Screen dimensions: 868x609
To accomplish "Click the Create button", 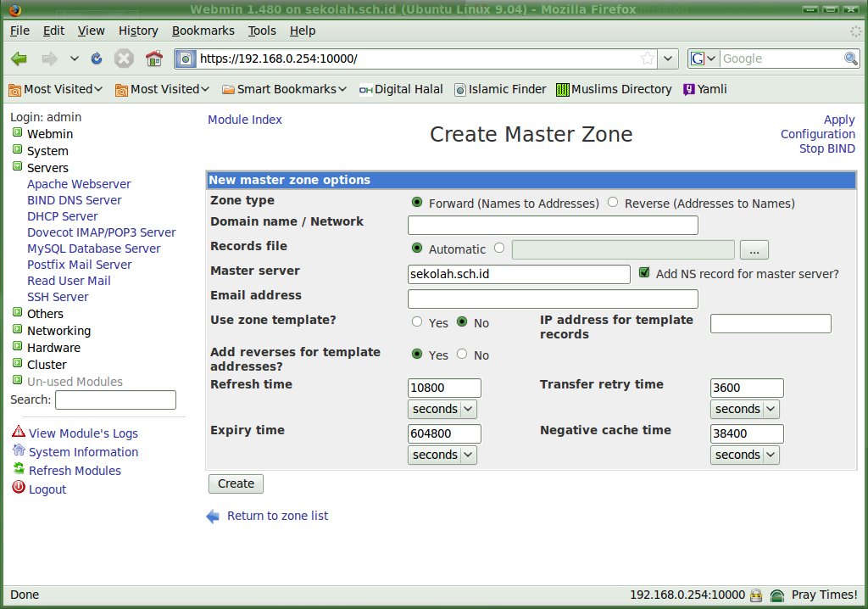I will coord(236,483).
